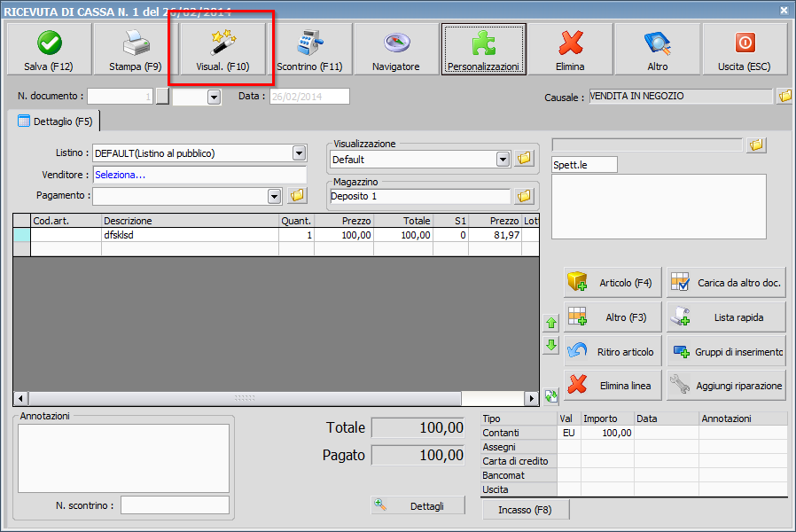Click the Descrizione column header
The image size is (796, 532).
coord(190,221)
